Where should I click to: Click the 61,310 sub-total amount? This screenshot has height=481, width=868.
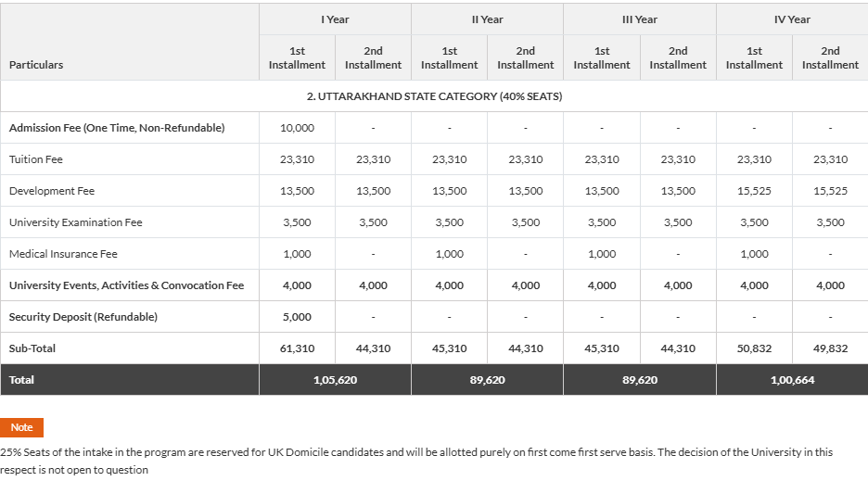click(297, 348)
